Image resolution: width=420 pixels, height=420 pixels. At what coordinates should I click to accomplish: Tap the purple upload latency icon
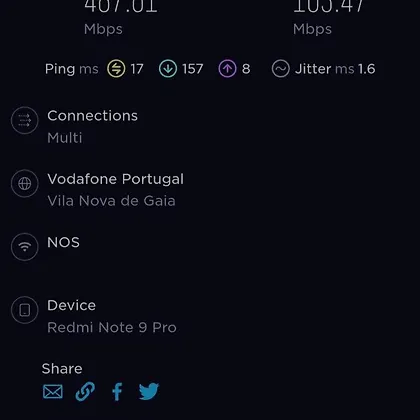(x=227, y=69)
